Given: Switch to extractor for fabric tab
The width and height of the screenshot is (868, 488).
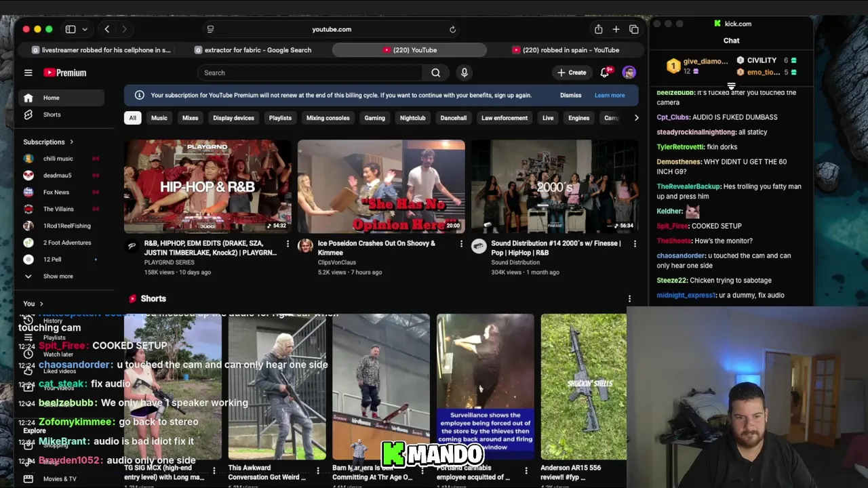Looking at the screenshot, I should 253,50.
